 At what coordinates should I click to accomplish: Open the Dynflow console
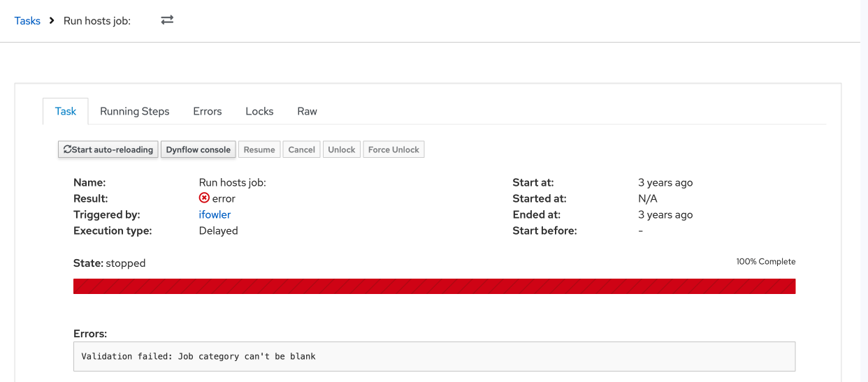click(x=198, y=149)
